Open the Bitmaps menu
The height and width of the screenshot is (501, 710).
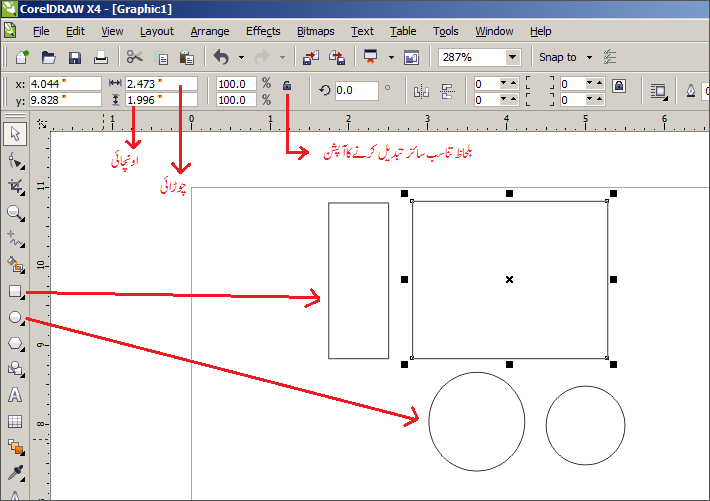tap(316, 31)
